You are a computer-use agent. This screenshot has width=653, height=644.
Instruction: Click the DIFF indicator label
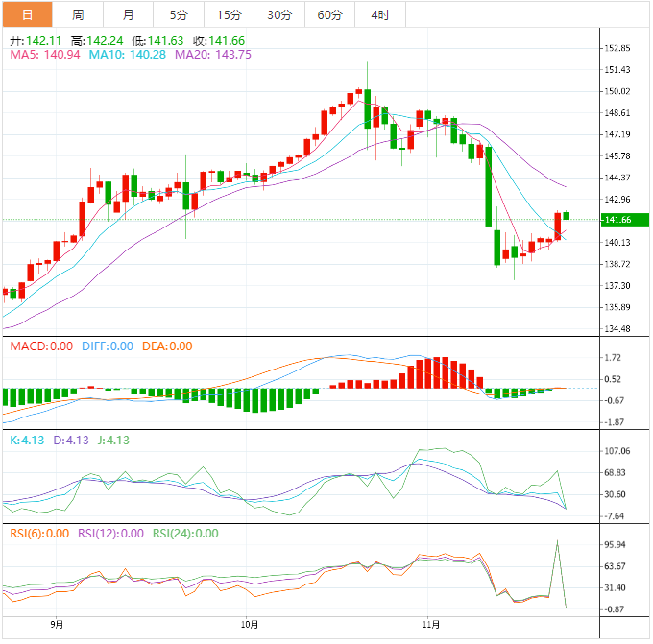105,346
